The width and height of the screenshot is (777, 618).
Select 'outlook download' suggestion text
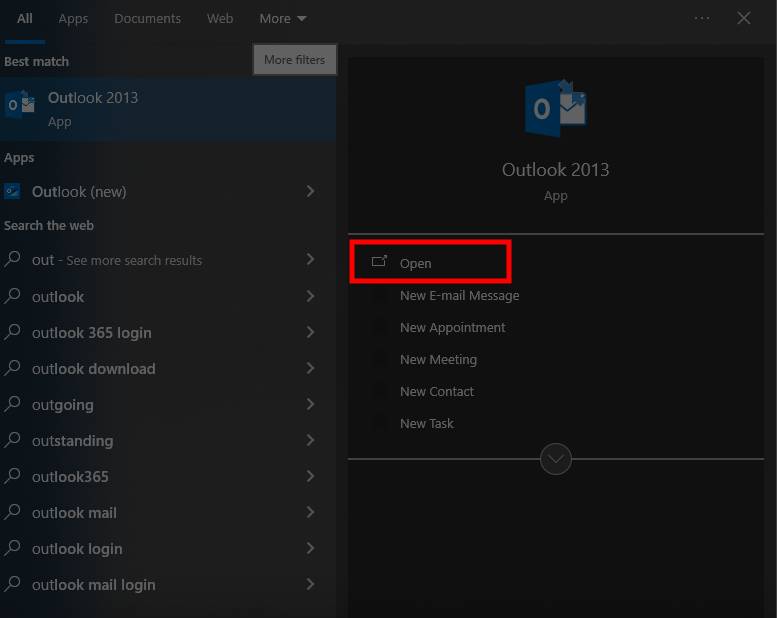(x=94, y=369)
